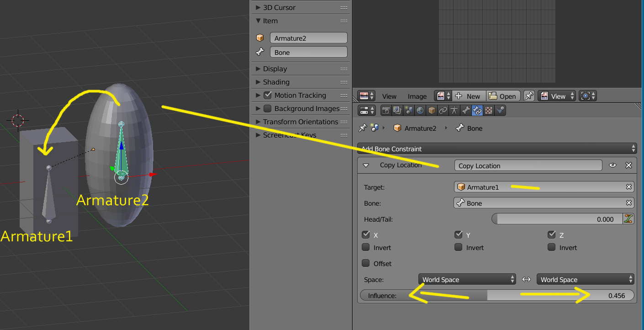Open the World Space dropdown after the double-arrow
The height and width of the screenshot is (330, 644).
click(586, 279)
